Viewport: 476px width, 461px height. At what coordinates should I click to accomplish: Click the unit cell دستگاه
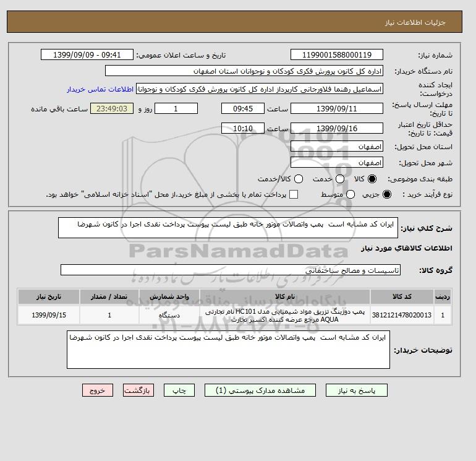[x=169, y=315]
